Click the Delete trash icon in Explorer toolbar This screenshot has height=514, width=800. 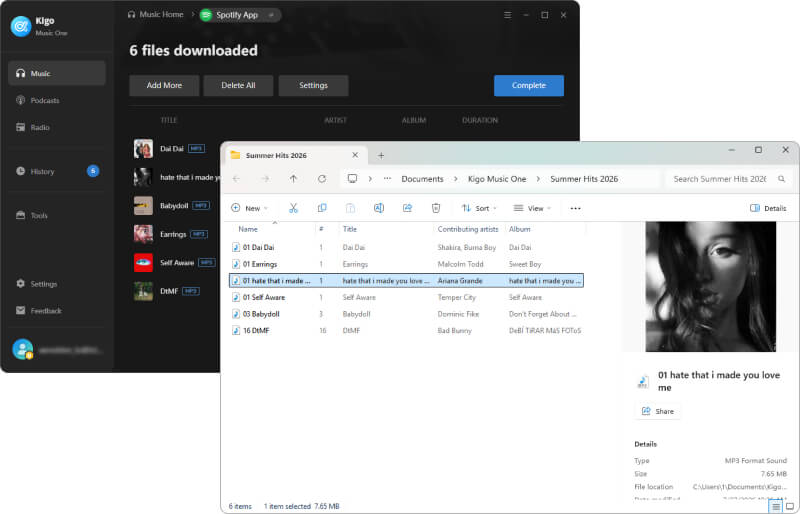(436, 208)
